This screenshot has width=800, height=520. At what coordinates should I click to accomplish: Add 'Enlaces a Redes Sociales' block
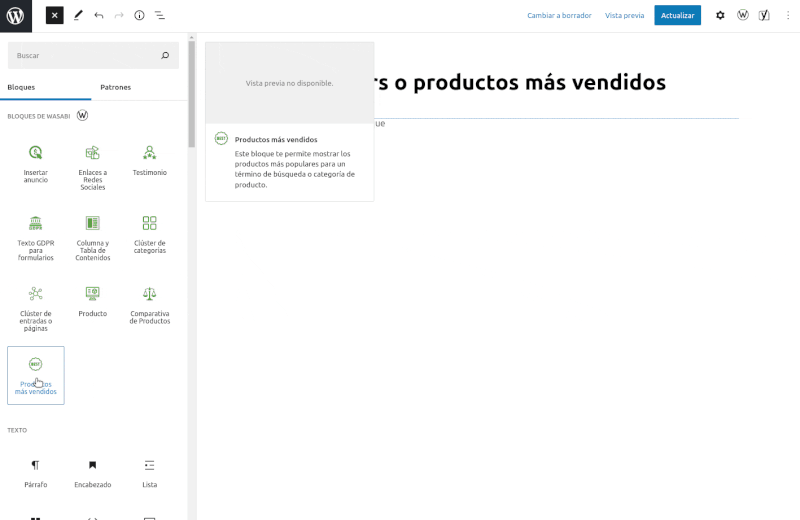tap(92, 165)
